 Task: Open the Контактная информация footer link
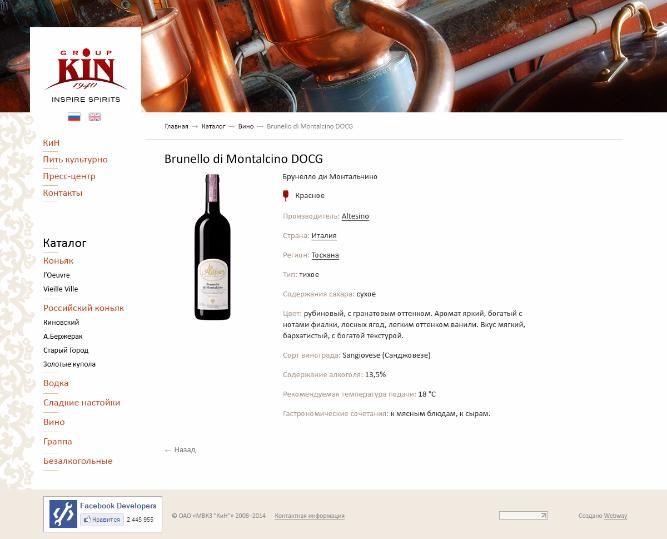click(309, 516)
